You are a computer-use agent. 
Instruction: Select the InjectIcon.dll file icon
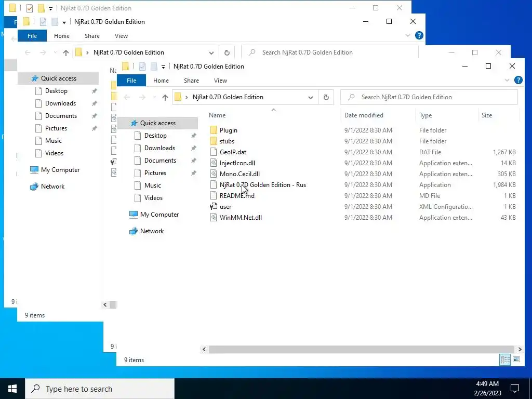tap(214, 163)
